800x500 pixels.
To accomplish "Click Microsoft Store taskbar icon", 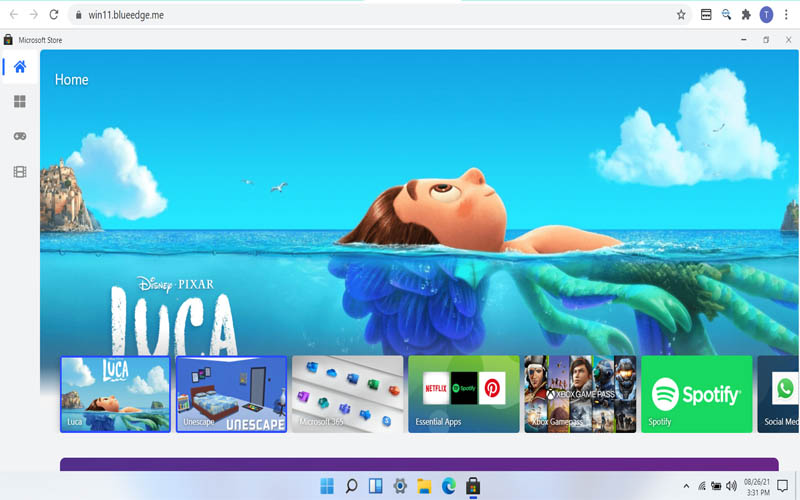I will (473, 486).
